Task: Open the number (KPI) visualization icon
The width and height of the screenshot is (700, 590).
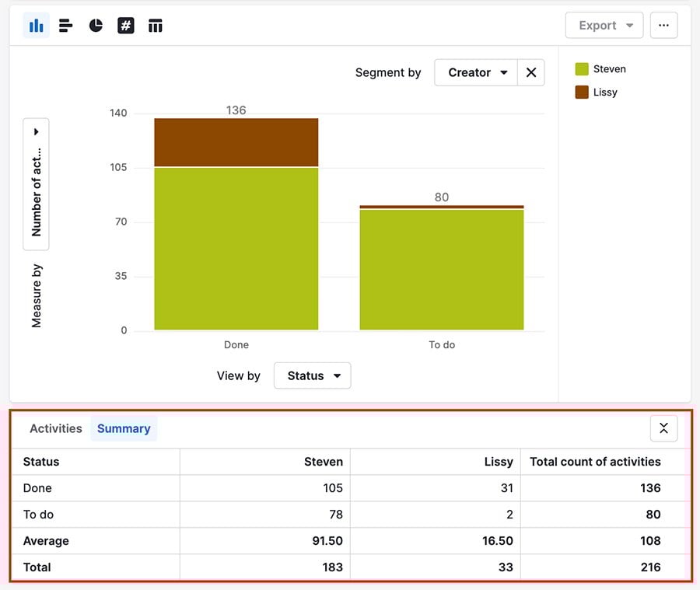Action: point(125,25)
